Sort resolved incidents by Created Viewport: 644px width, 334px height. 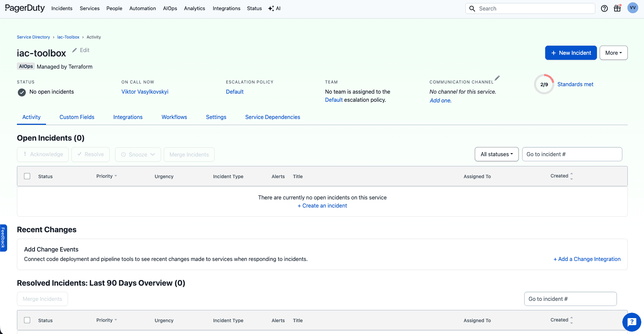[562, 320]
